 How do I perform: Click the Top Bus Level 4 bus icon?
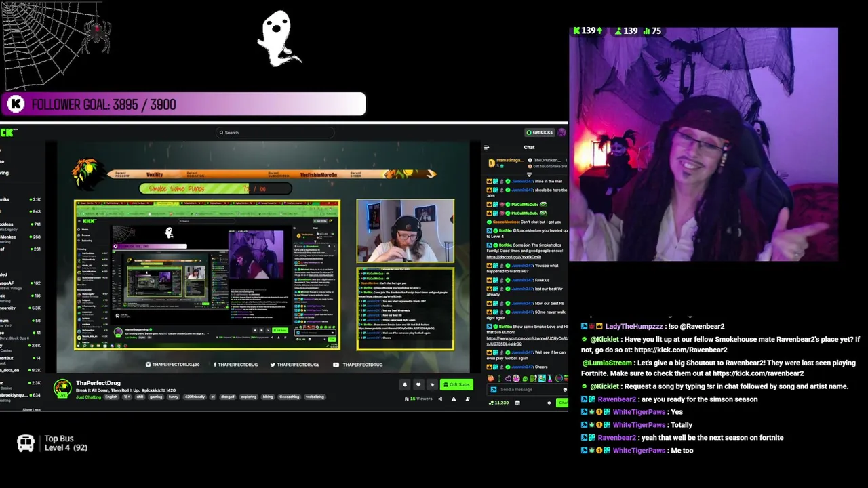26,443
